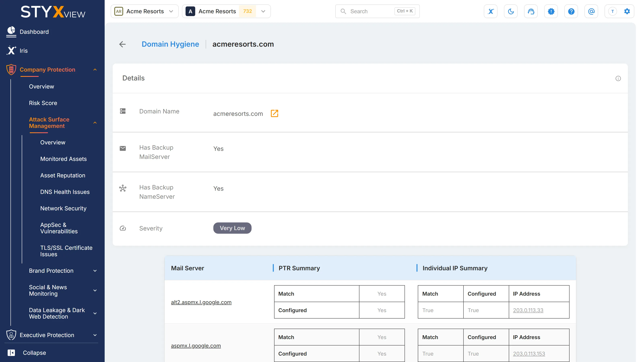
Task: Open the Dashboard icon in sidebar
Action: click(x=11, y=32)
